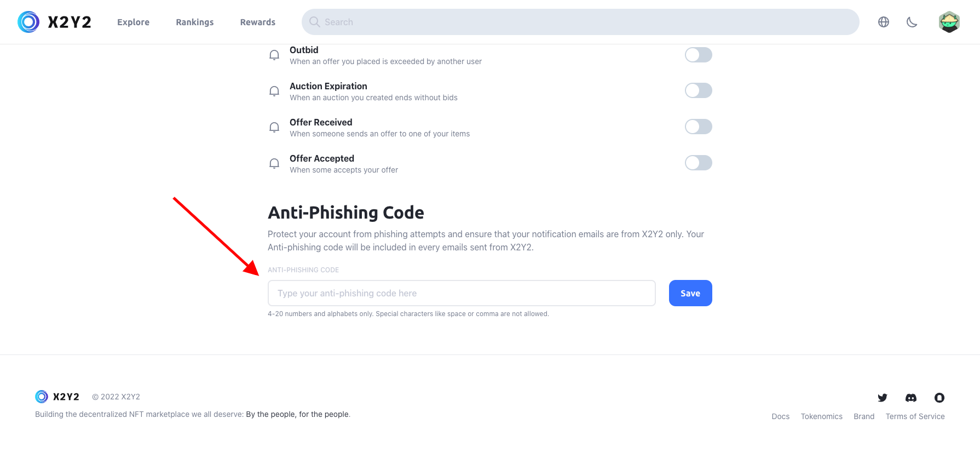The width and height of the screenshot is (980, 458).
Task: Click the anti-phishing code input field
Action: pyautogui.click(x=461, y=293)
